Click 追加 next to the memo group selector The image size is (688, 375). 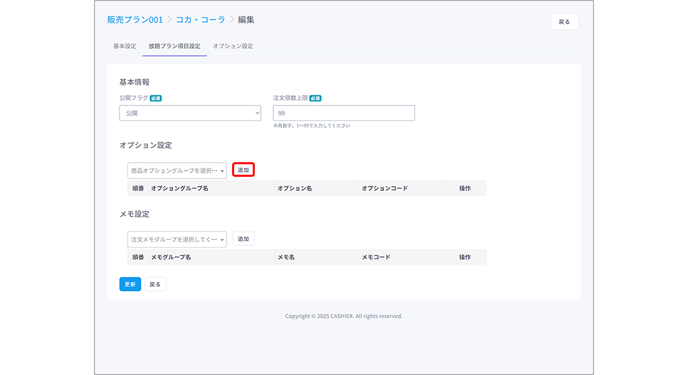[244, 239]
